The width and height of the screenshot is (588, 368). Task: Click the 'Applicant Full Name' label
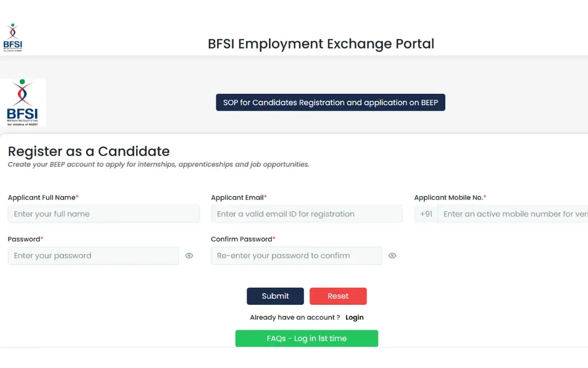coord(42,197)
